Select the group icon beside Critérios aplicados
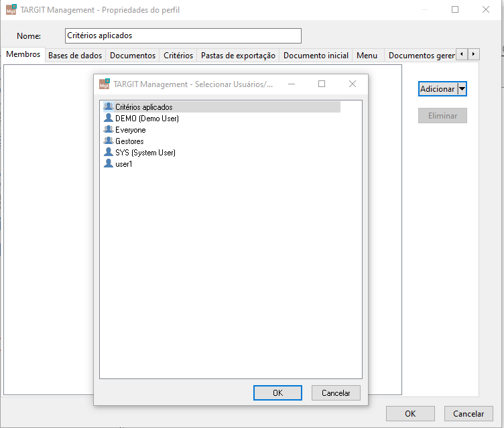This screenshot has width=504, height=428. pos(109,106)
